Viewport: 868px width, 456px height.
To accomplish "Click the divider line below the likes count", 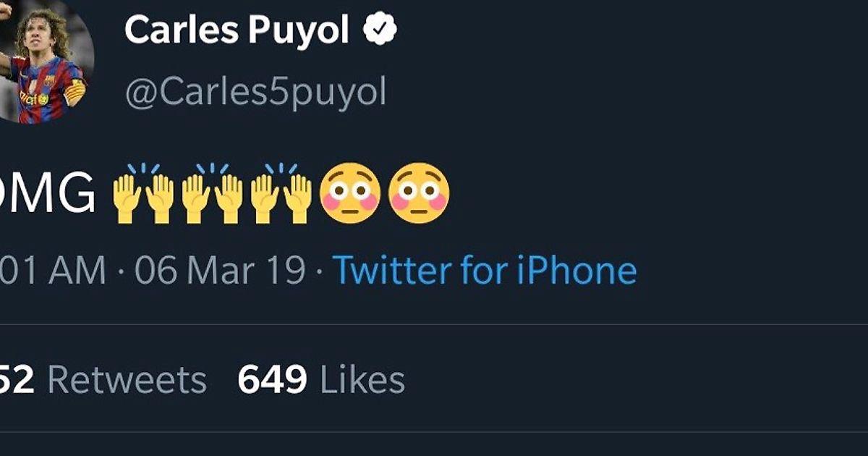I will tap(434, 432).
